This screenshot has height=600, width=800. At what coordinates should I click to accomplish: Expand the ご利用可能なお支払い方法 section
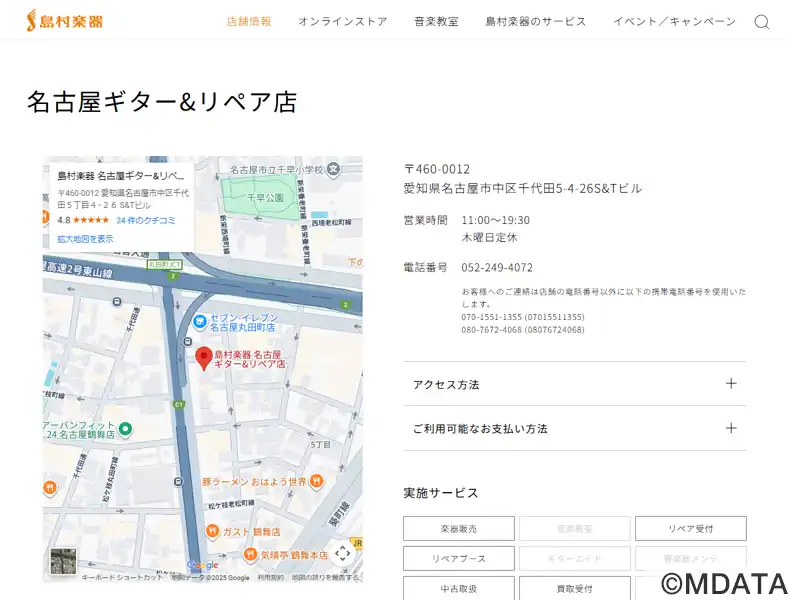click(x=574, y=428)
